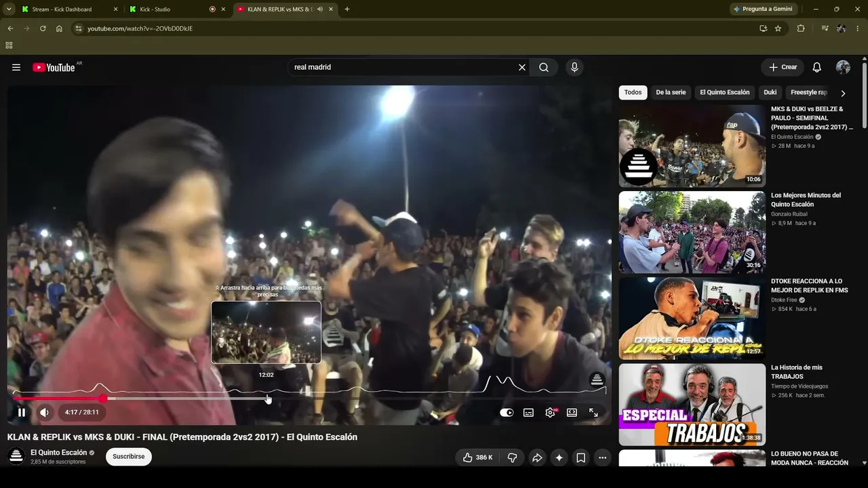
Task: Expand the tab search dropdown
Action: [x=9, y=9]
